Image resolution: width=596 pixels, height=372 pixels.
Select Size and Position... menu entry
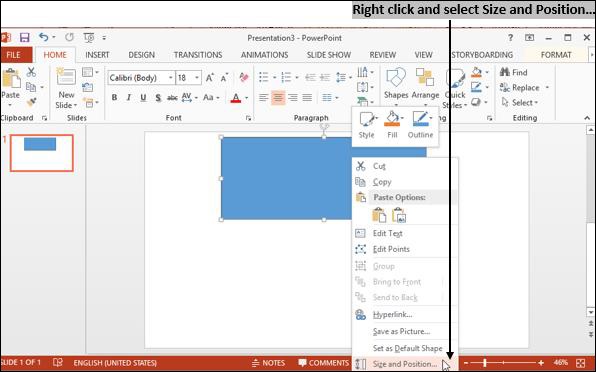405,364
